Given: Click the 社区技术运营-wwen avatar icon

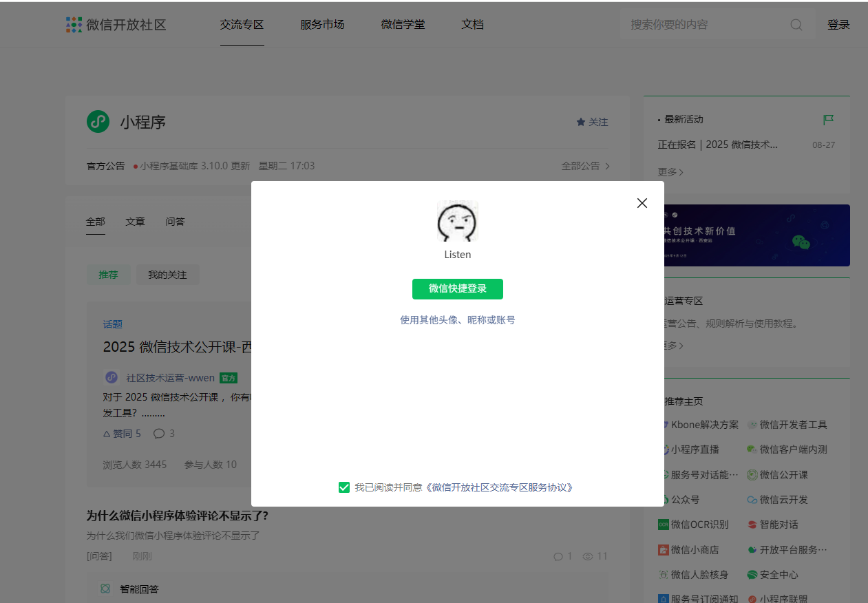Looking at the screenshot, I should coord(112,377).
